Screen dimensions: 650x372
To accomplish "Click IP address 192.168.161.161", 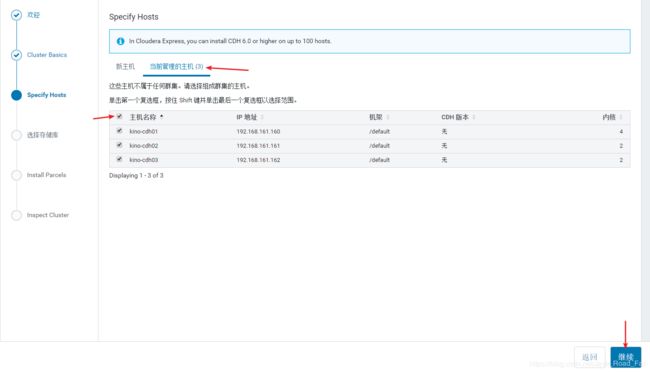I will point(258,146).
